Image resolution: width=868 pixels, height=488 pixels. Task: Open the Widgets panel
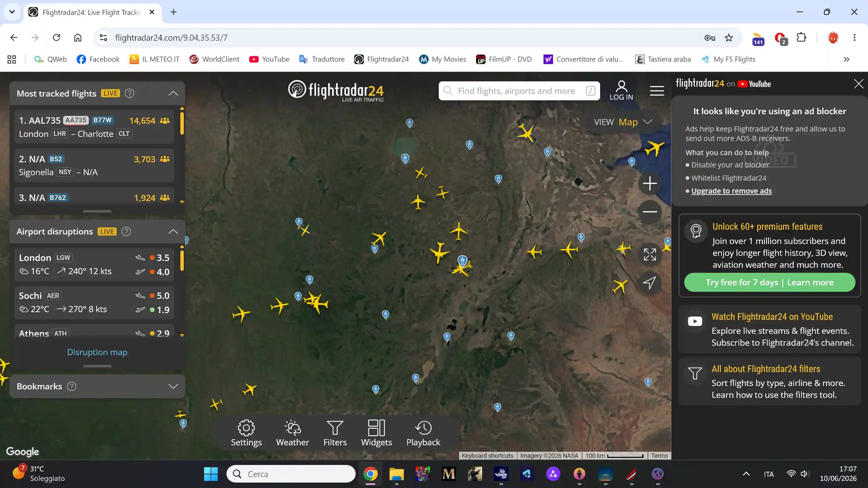[376, 433]
